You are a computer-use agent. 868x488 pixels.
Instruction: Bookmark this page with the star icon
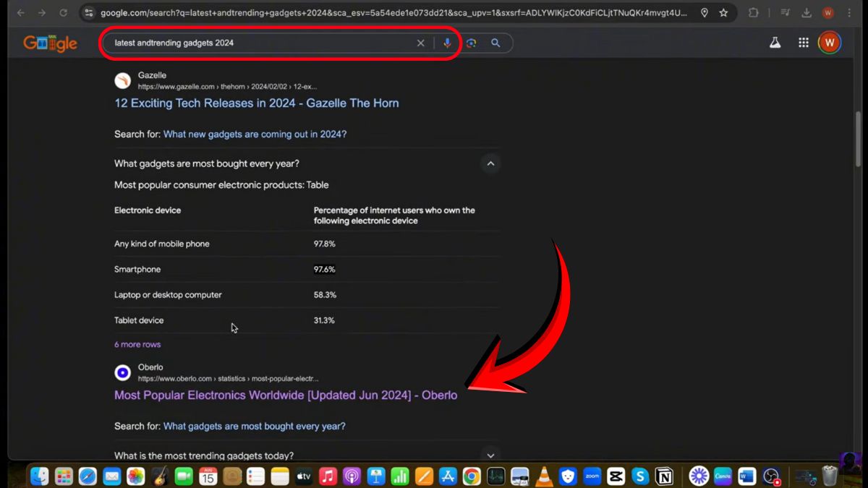[723, 12]
